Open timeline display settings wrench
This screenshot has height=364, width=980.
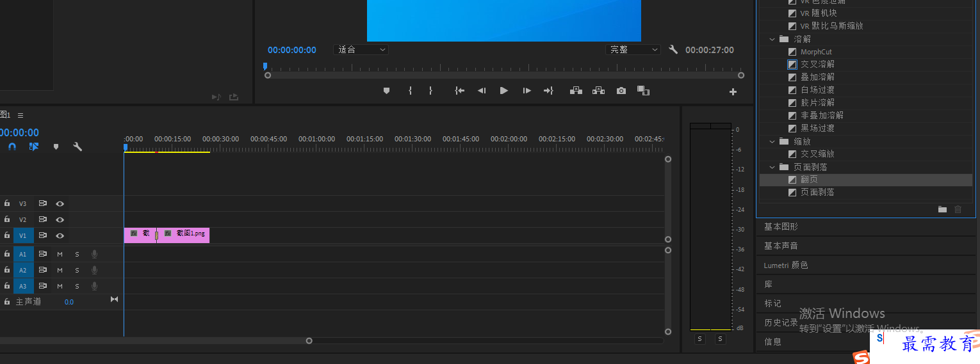(x=78, y=146)
